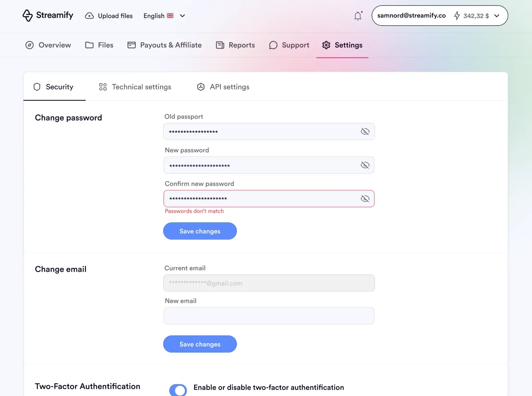Save changes for the new password

200,231
